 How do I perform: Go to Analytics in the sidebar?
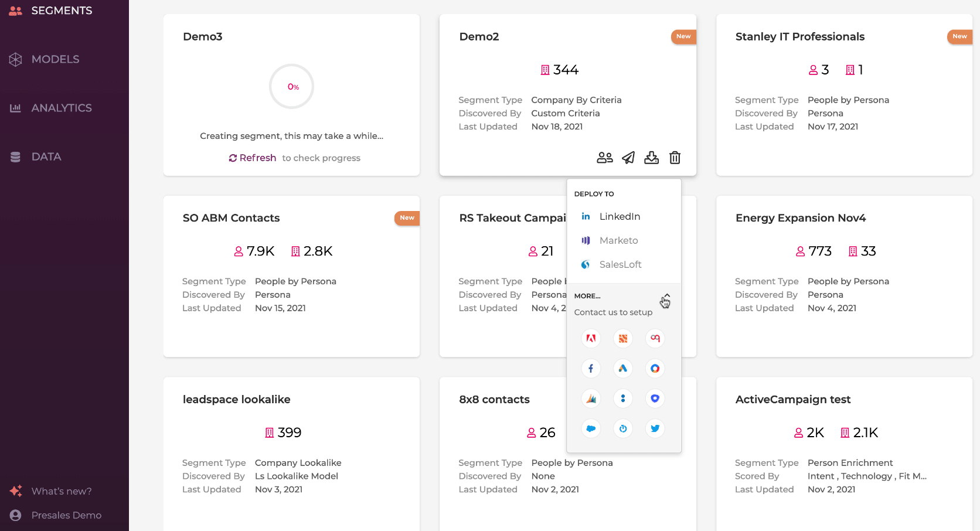coord(61,108)
